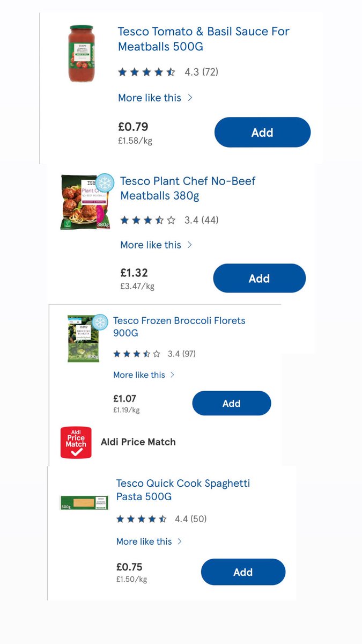This screenshot has width=362, height=644.
Task: Expand More like this under No-Beef Meatballs
Action: (x=156, y=245)
